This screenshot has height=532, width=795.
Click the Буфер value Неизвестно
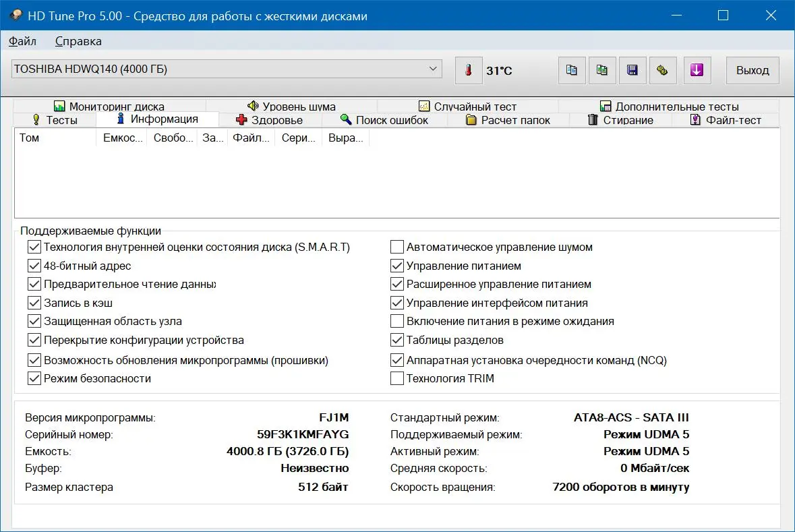click(314, 468)
